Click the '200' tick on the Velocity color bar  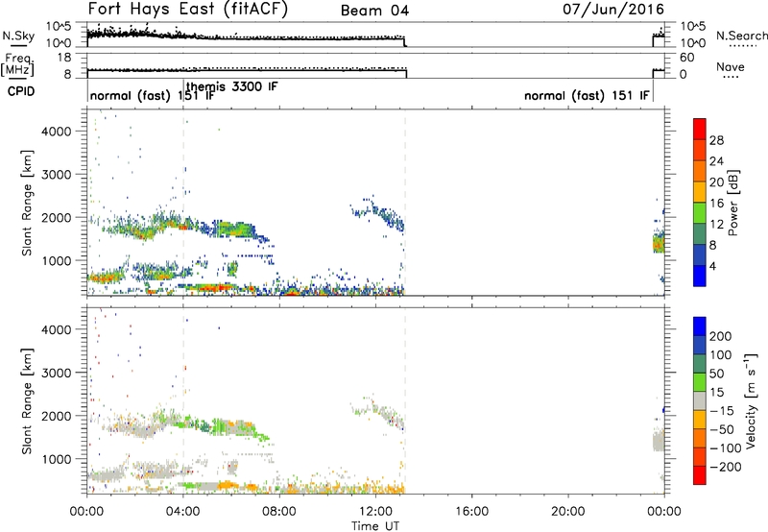(x=721, y=336)
